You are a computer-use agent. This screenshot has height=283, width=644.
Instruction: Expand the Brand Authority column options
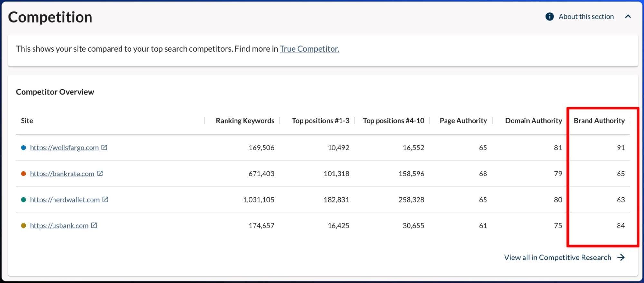pos(599,120)
